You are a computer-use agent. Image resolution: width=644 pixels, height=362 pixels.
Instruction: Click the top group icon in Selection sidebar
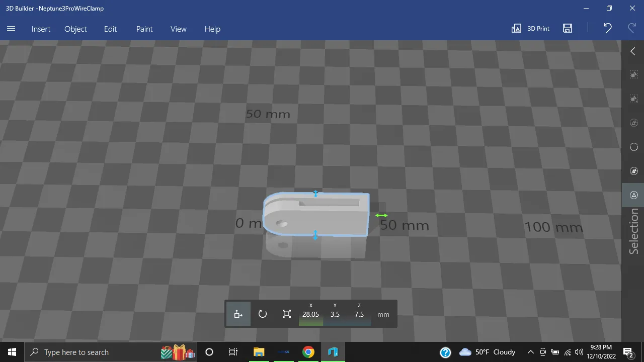634,74
